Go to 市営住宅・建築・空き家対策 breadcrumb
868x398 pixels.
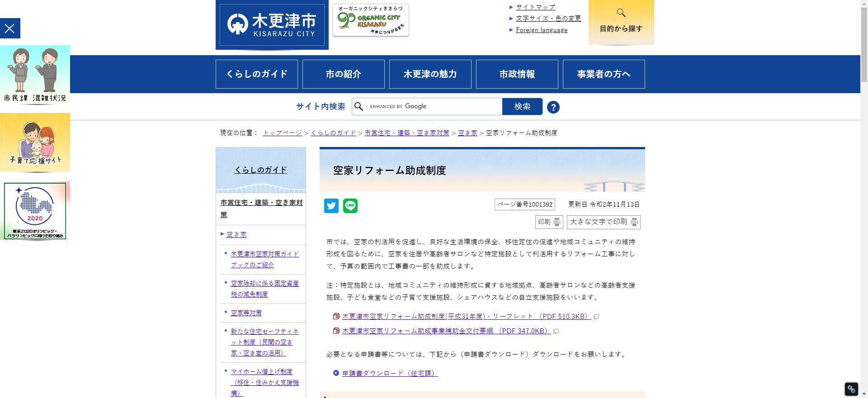(x=407, y=133)
